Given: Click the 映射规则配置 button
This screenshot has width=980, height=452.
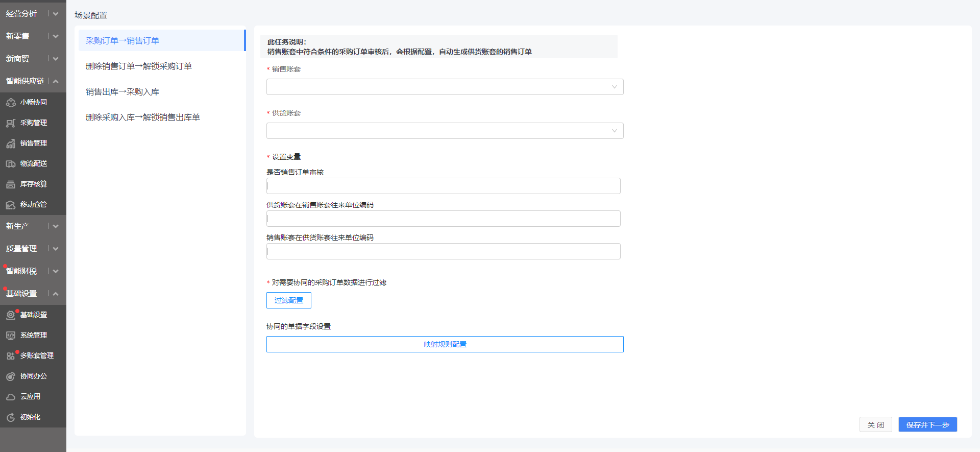Looking at the screenshot, I should click(445, 344).
